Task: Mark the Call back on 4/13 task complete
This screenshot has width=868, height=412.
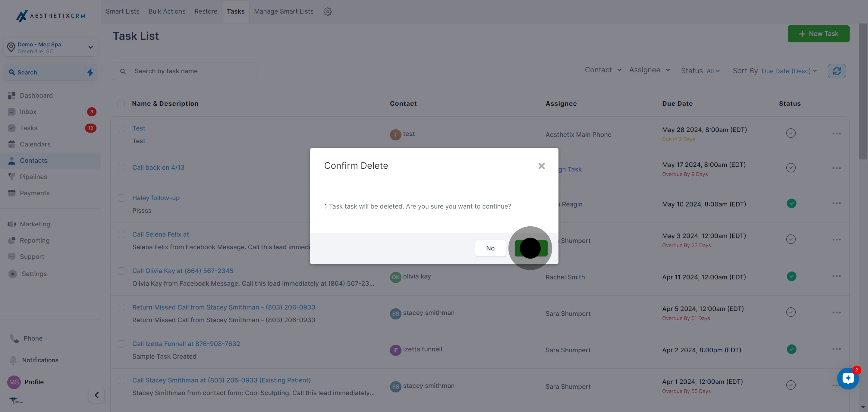Action: pyautogui.click(x=791, y=168)
